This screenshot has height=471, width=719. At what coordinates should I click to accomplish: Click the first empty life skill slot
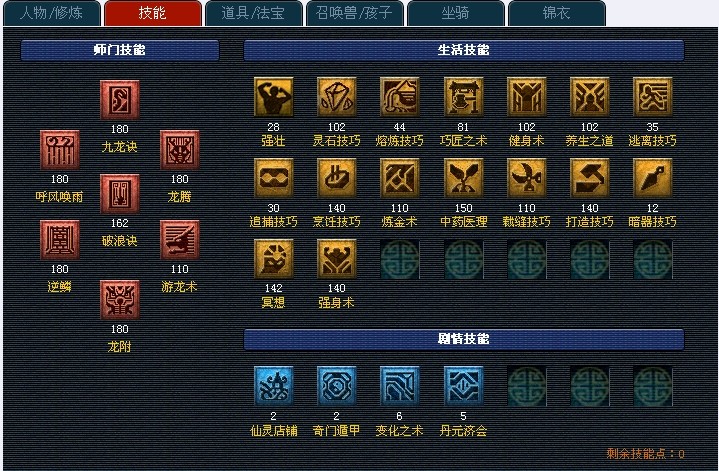(x=399, y=259)
